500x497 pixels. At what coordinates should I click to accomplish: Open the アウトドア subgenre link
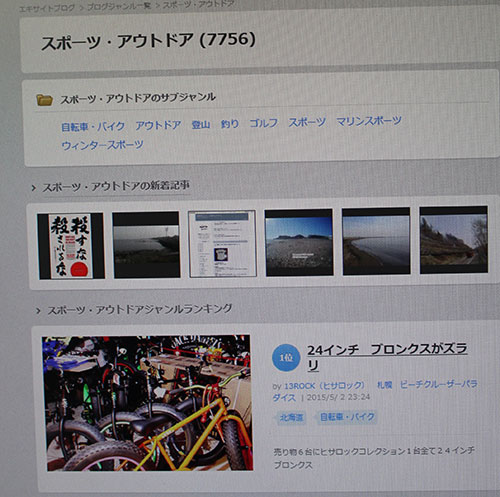coord(158,125)
